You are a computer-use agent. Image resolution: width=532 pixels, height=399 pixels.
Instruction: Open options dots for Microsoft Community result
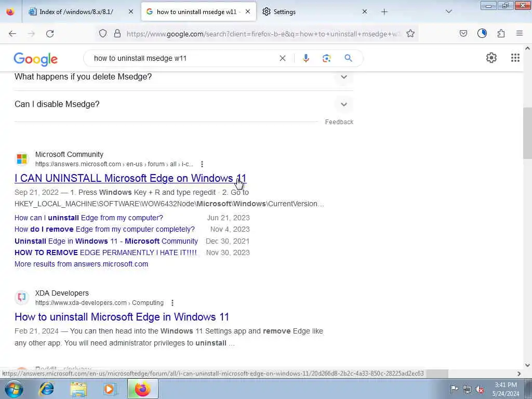click(x=202, y=164)
